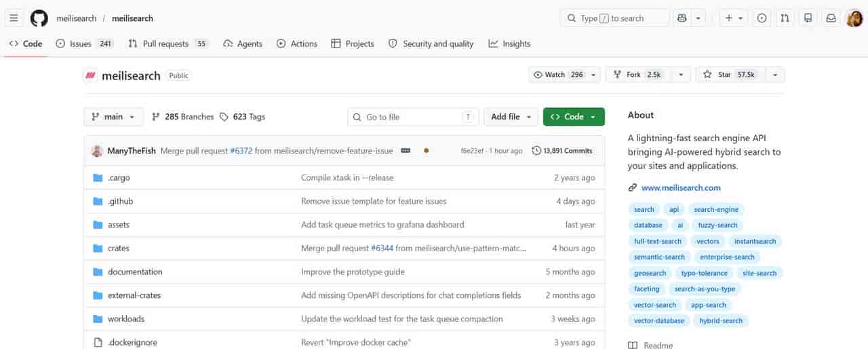Open green Code clone dropdown
Viewport: 868px width, 349px height.
point(574,117)
